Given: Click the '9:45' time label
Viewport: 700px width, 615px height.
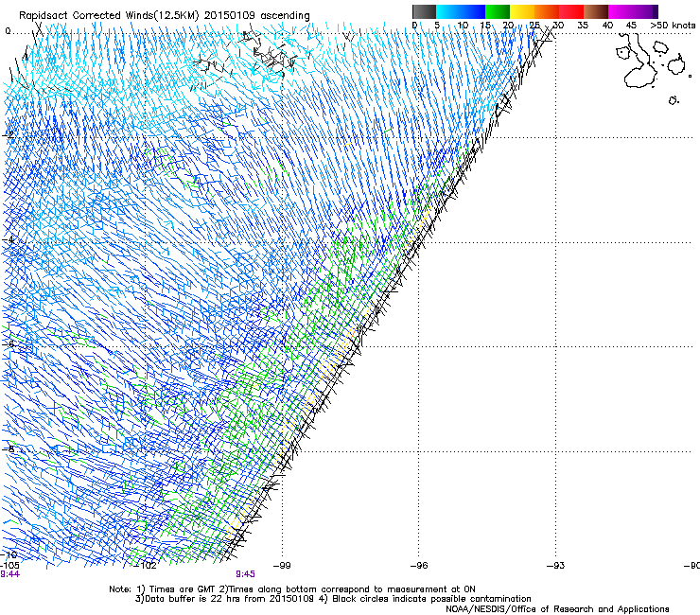Looking at the screenshot, I should (x=246, y=574).
